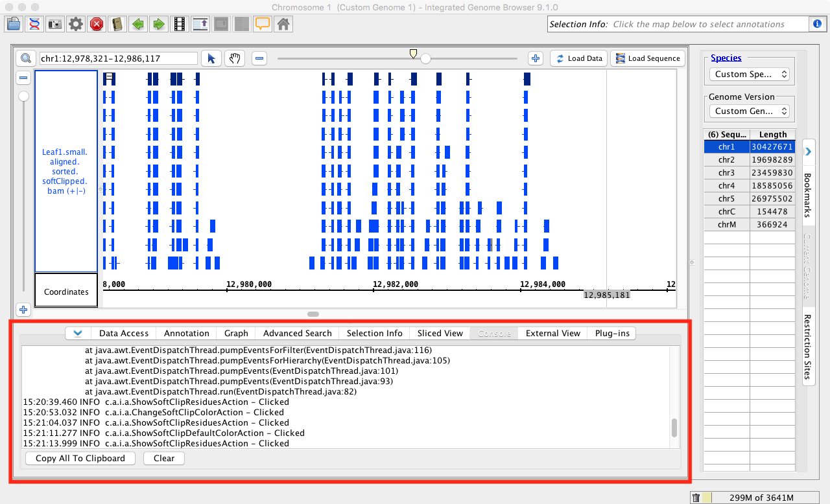Click the (6) Sequ... column header
830x504 pixels.
click(x=727, y=135)
